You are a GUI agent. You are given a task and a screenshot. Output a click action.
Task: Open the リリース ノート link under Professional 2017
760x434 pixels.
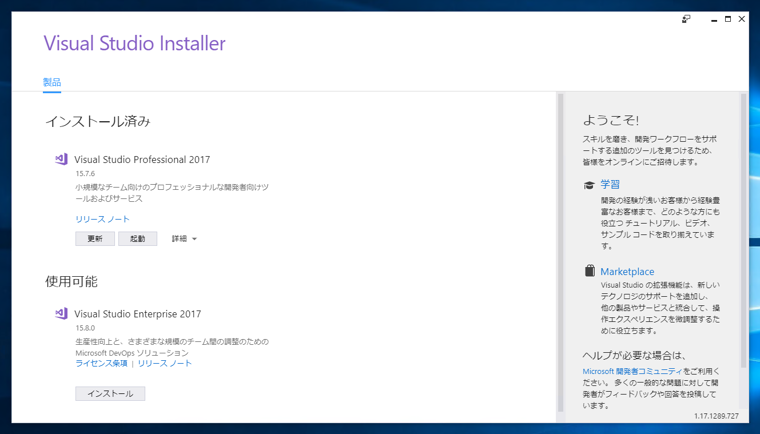[102, 219]
